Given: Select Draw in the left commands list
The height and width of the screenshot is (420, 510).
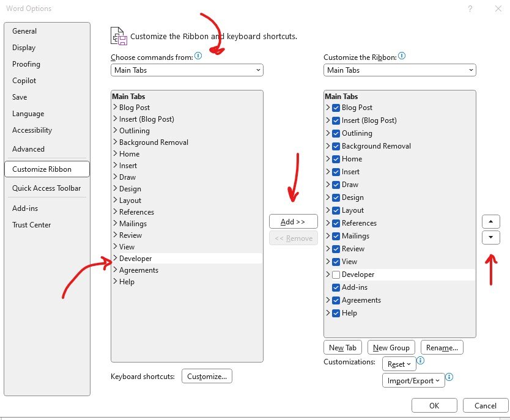Looking at the screenshot, I should pos(127,177).
